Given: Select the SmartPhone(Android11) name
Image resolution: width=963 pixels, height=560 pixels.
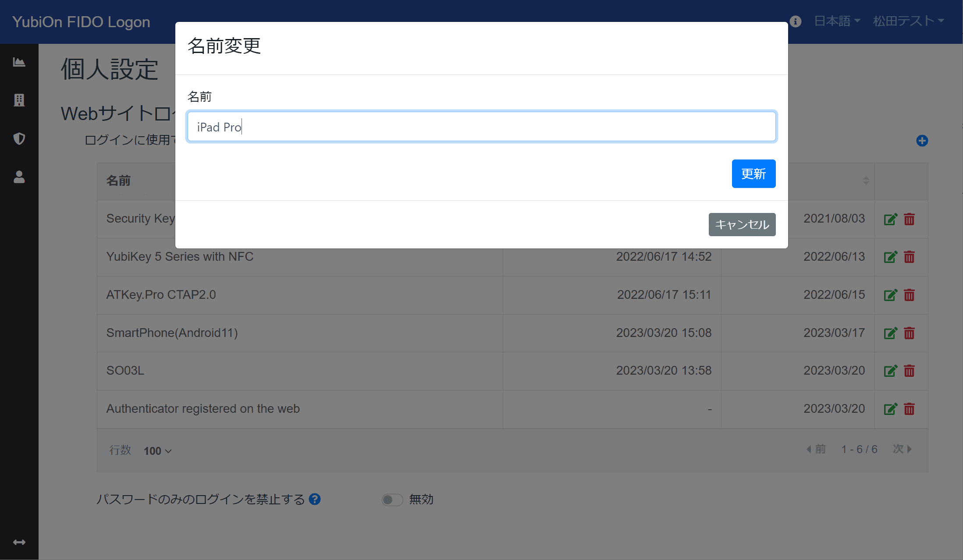Looking at the screenshot, I should [x=172, y=333].
